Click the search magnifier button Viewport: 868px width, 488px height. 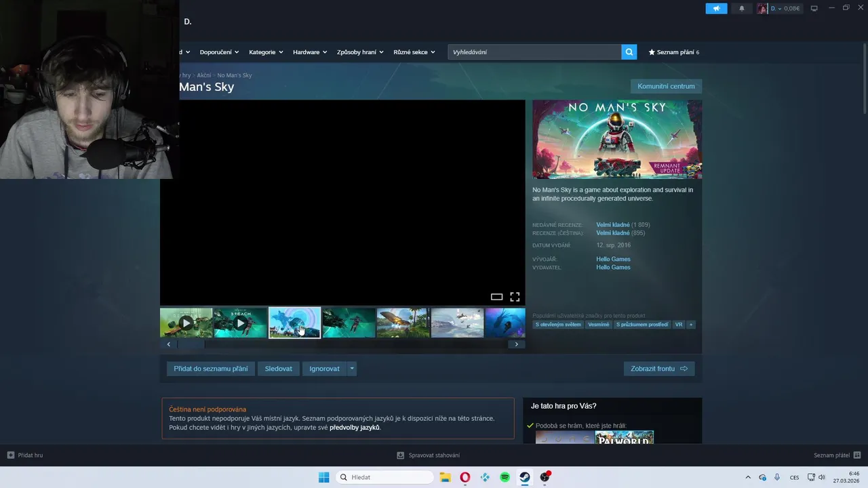tap(629, 52)
